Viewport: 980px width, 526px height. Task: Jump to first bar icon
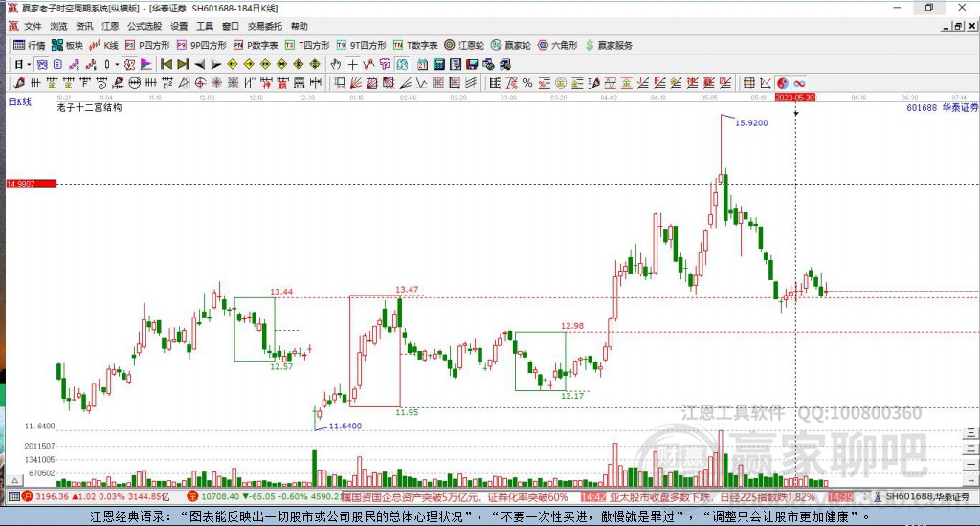click(x=167, y=64)
